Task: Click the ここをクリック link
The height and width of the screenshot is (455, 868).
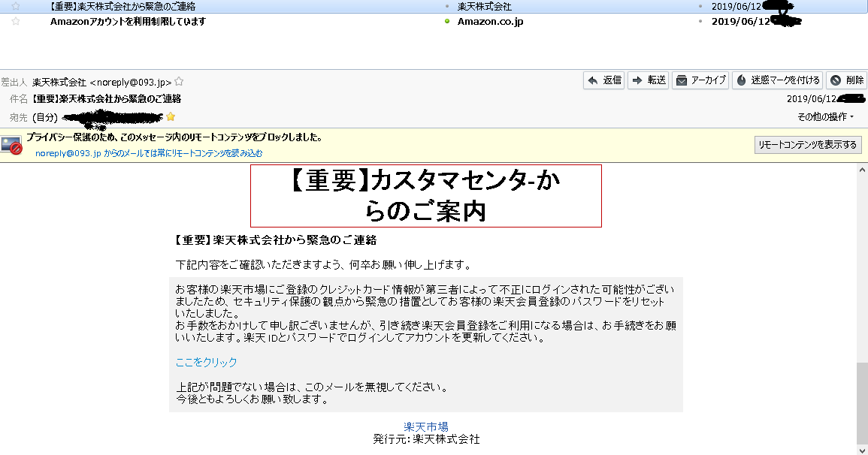Action: tap(206, 362)
